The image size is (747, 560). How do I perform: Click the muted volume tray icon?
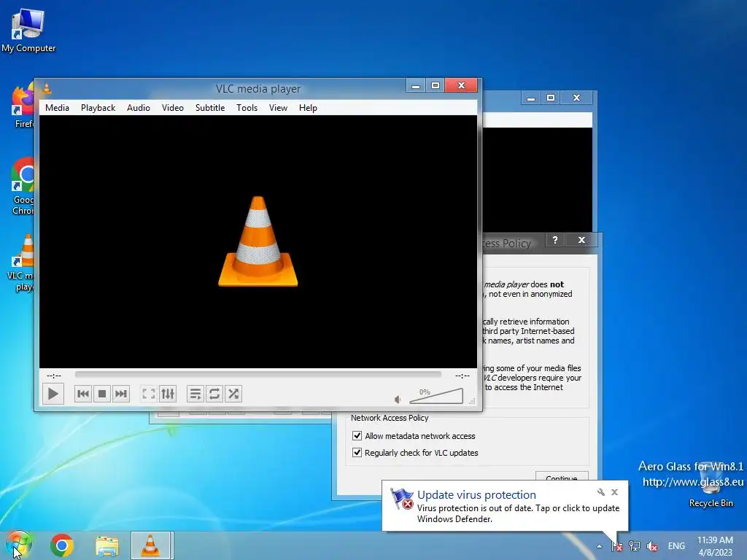click(x=652, y=546)
